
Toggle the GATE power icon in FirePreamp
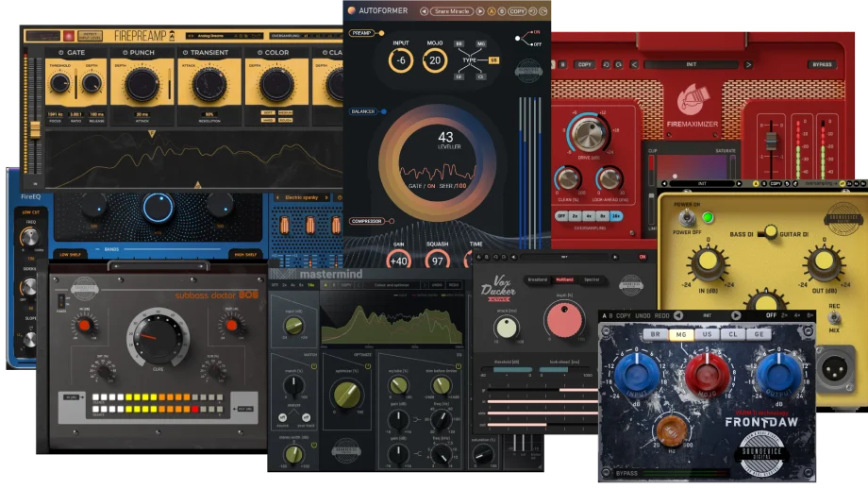pos(61,53)
